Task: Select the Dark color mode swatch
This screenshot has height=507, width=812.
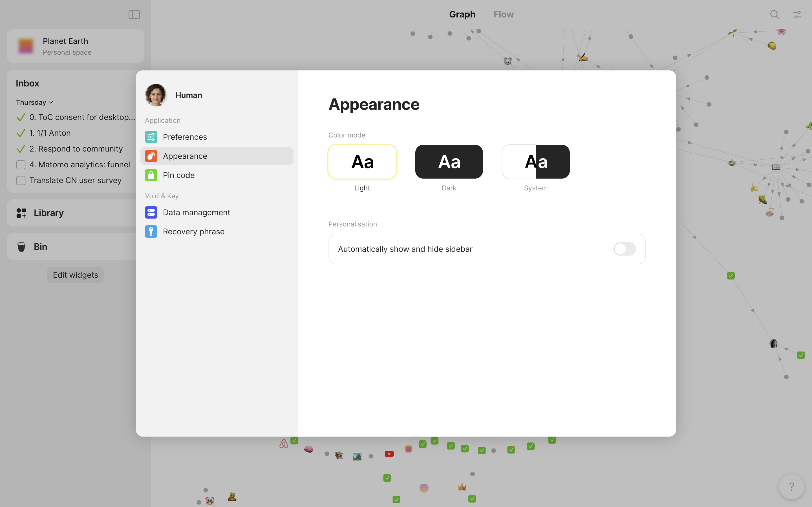Action: [449, 162]
